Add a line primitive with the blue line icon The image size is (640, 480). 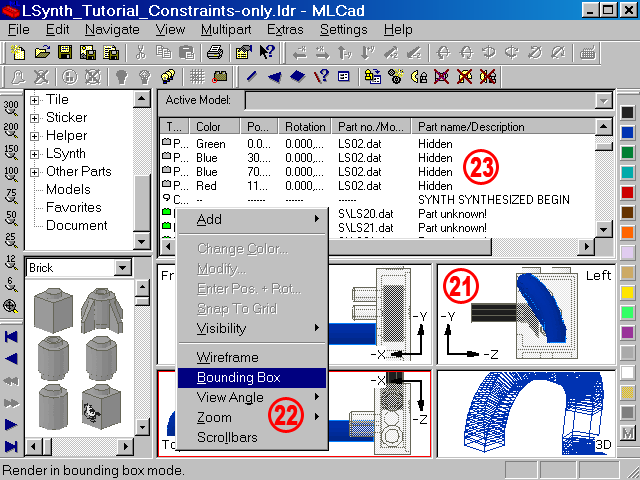click(x=251, y=76)
